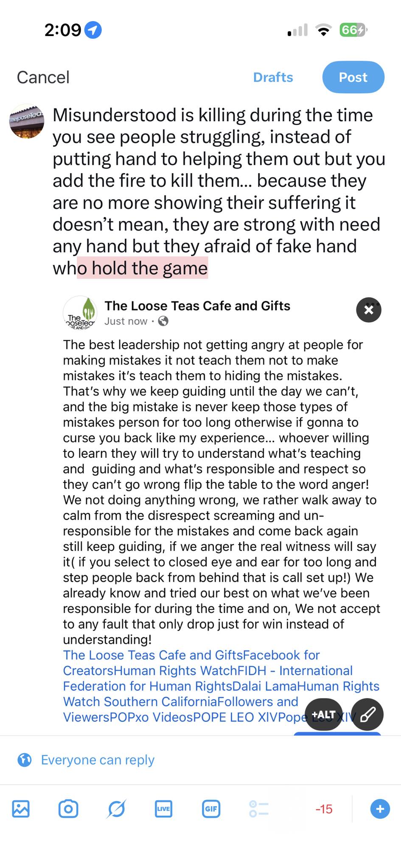Open the Grok AI icon in the toolbar
Image resolution: width=401 pixels, height=868 pixels.
(x=116, y=809)
